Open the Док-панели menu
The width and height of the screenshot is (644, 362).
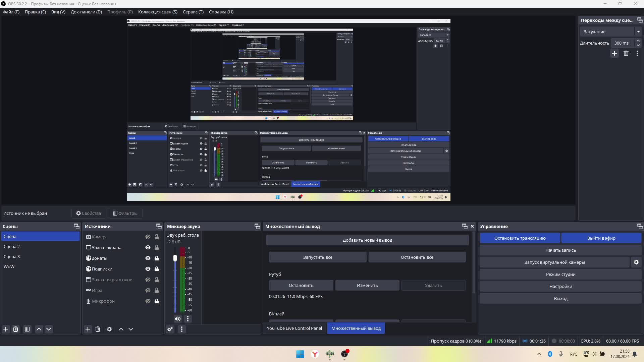(86, 12)
